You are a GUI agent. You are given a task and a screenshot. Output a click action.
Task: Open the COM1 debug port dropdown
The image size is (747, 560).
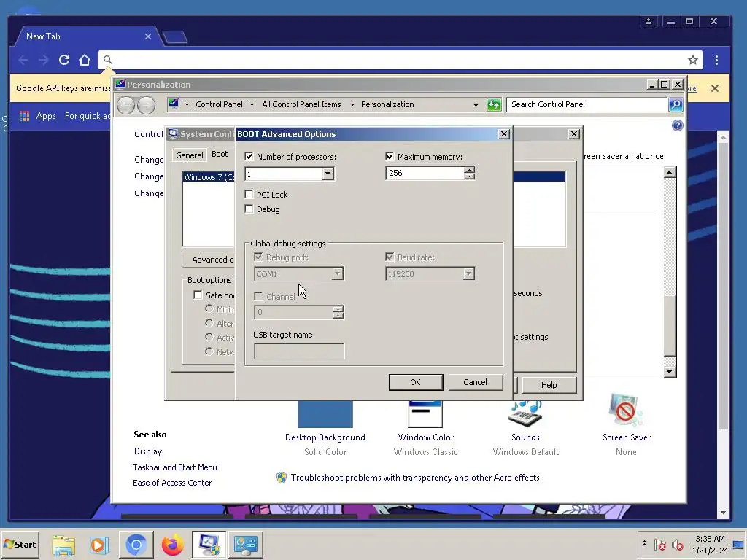[x=337, y=274]
